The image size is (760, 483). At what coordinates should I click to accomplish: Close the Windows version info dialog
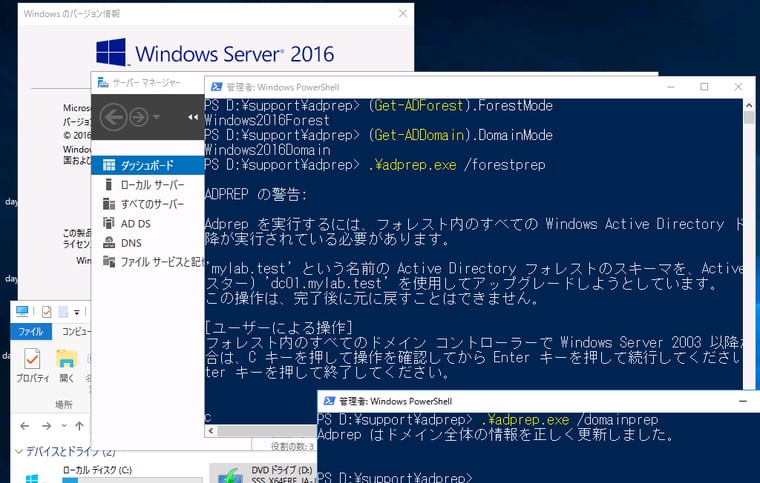click(403, 14)
